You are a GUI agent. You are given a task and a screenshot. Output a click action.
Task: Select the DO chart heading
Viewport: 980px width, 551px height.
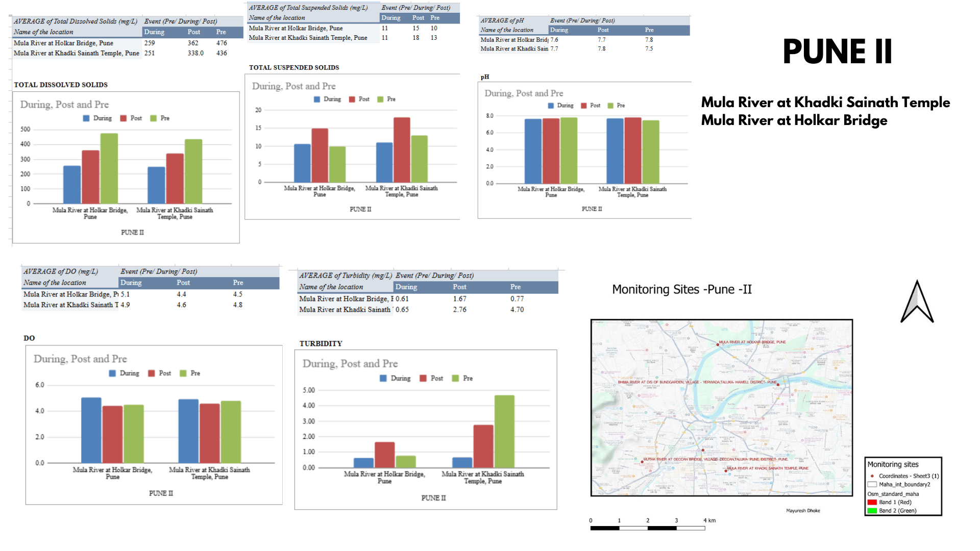click(x=29, y=338)
